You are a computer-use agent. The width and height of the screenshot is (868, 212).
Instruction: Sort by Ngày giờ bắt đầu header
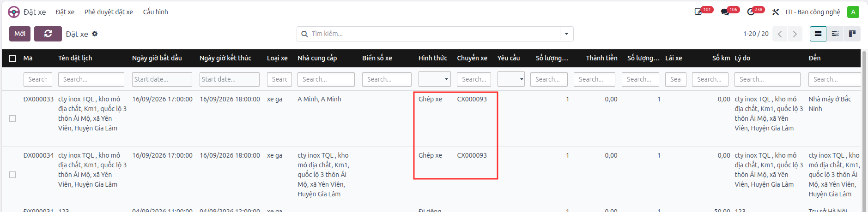[x=157, y=58]
